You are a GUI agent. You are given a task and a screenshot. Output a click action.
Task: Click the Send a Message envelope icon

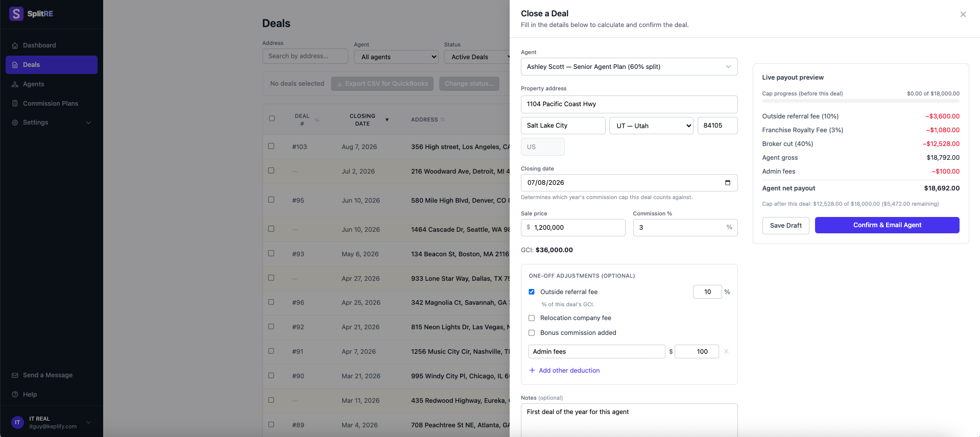pyautogui.click(x=15, y=375)
